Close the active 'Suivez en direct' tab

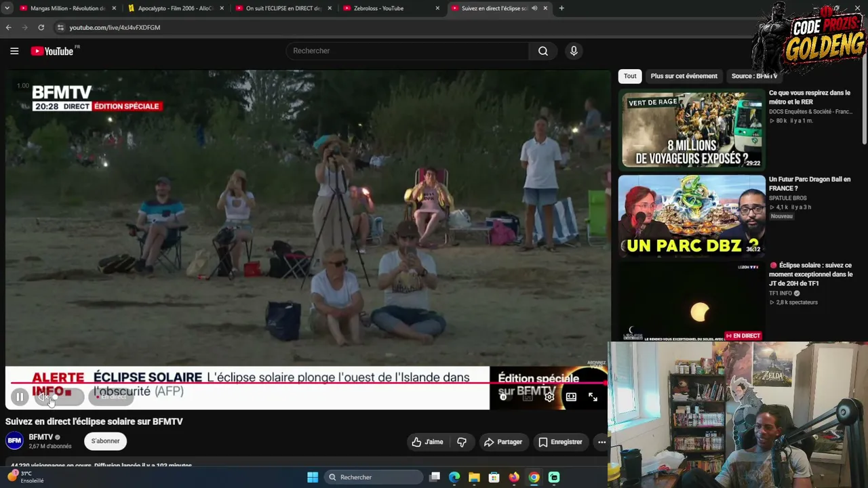coord(545,8)
